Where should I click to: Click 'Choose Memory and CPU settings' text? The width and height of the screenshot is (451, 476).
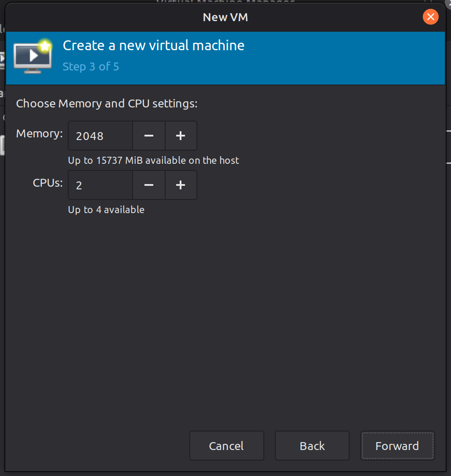(107, 104)
